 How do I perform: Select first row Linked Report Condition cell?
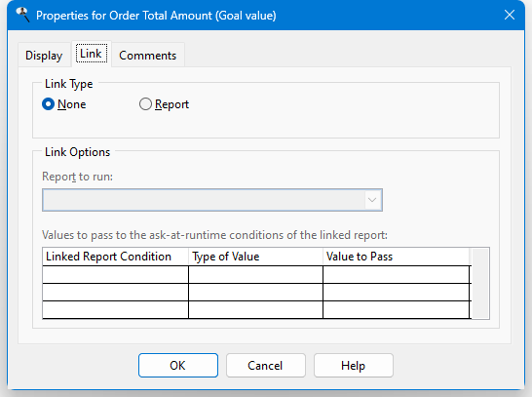coord(115,274)
